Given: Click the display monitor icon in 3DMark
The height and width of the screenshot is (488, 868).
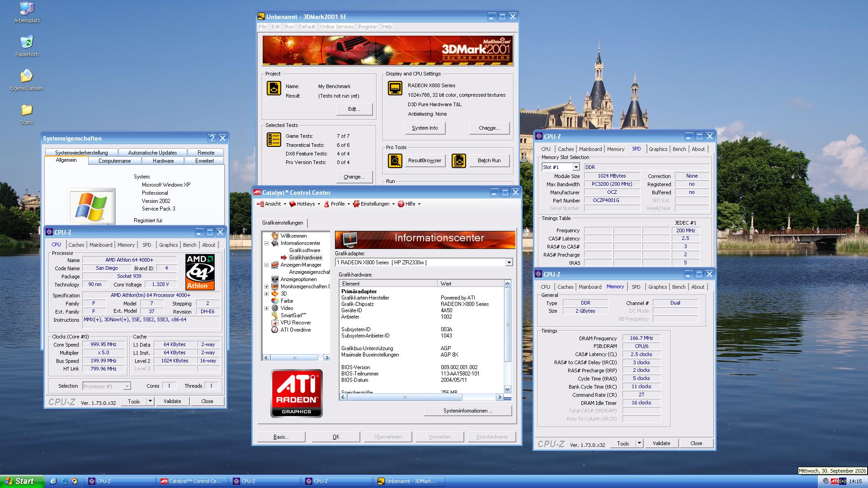Looking at the screenshot, I should [395, 88].
